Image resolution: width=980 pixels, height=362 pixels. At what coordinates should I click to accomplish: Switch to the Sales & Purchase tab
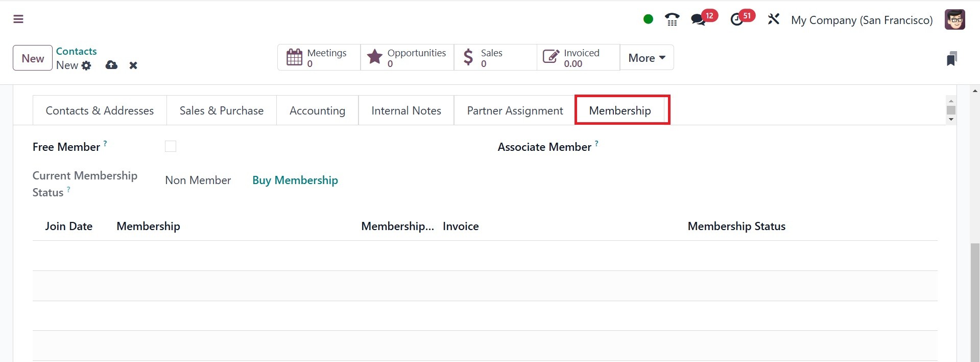click(x=222, y=110)
